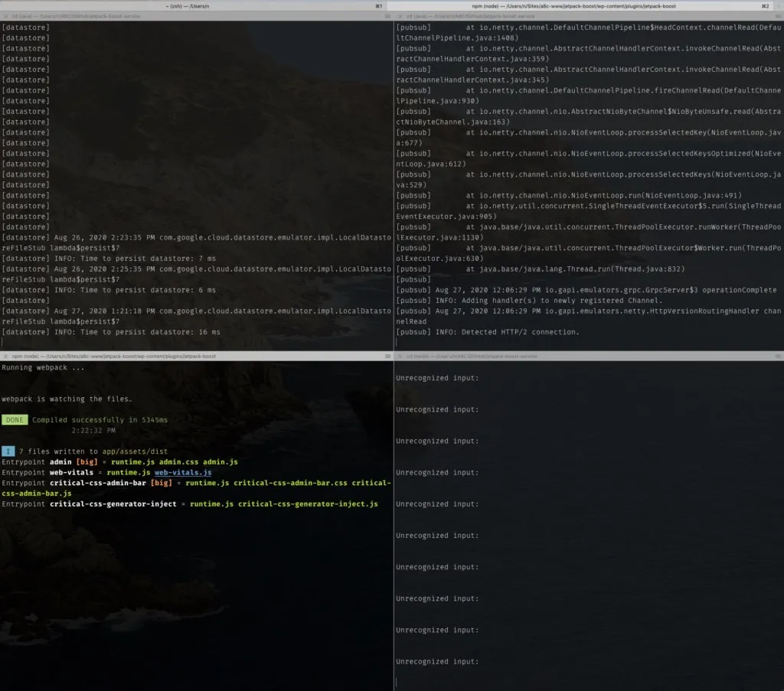
Task: Click the 'Aug 26, 2020 2:23:35 PM' datastore line
Action: (x=197, y=243)
